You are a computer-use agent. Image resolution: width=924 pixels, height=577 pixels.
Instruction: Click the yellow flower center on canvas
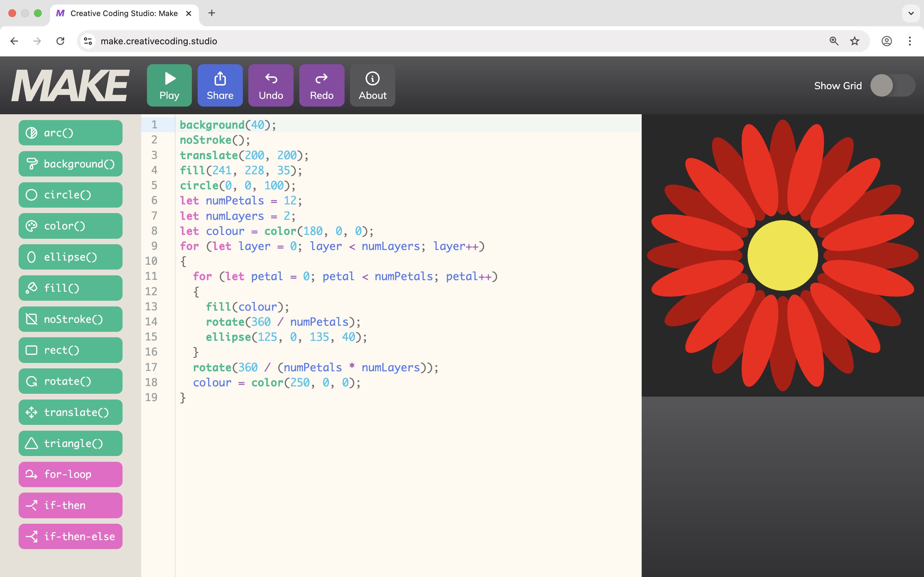[782, 255]
